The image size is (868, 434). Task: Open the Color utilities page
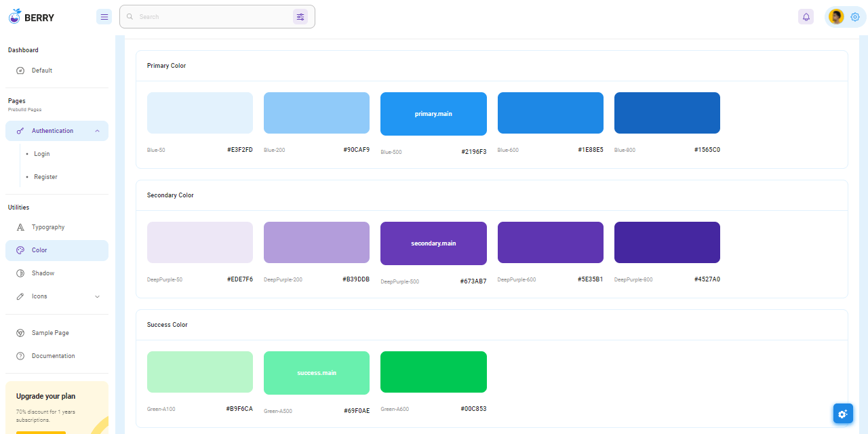[39, 250]
